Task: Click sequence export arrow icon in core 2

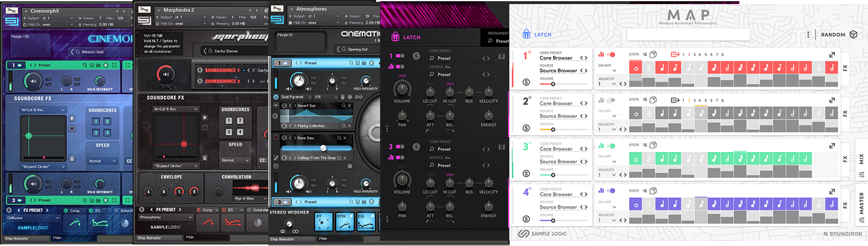Action: [x=675, y=100]
